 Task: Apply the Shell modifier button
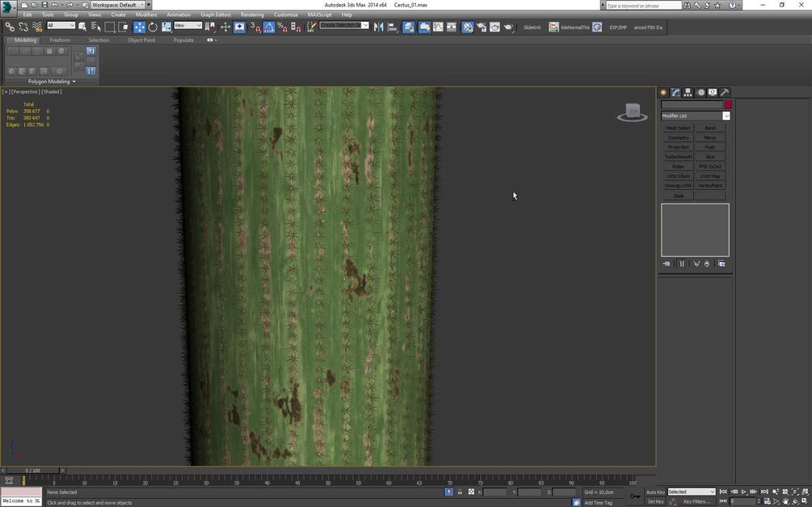(x=679, y=195)
